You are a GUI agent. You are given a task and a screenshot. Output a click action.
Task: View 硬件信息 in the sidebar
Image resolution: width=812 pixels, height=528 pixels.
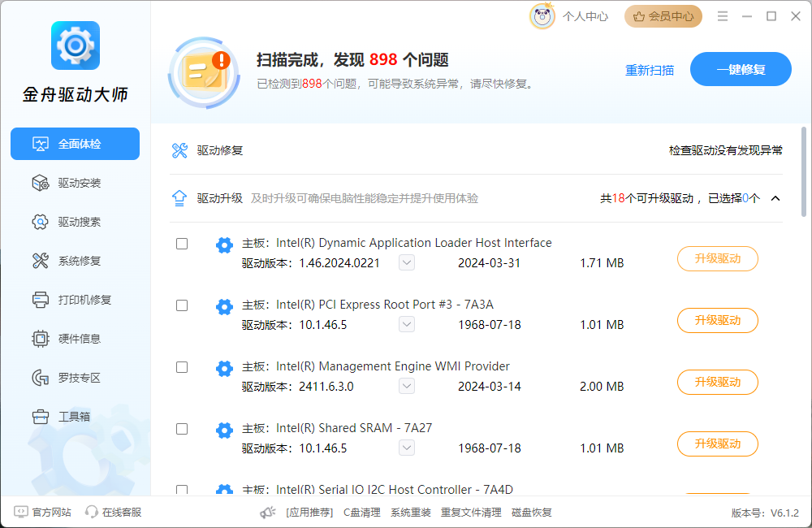coord(75,339)
